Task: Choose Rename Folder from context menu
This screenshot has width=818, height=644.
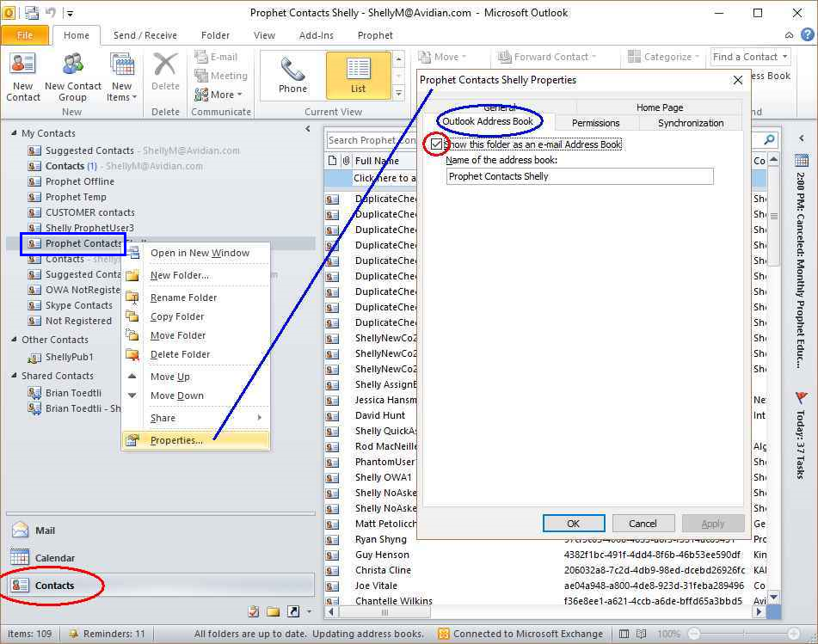Action: [196, 297]
